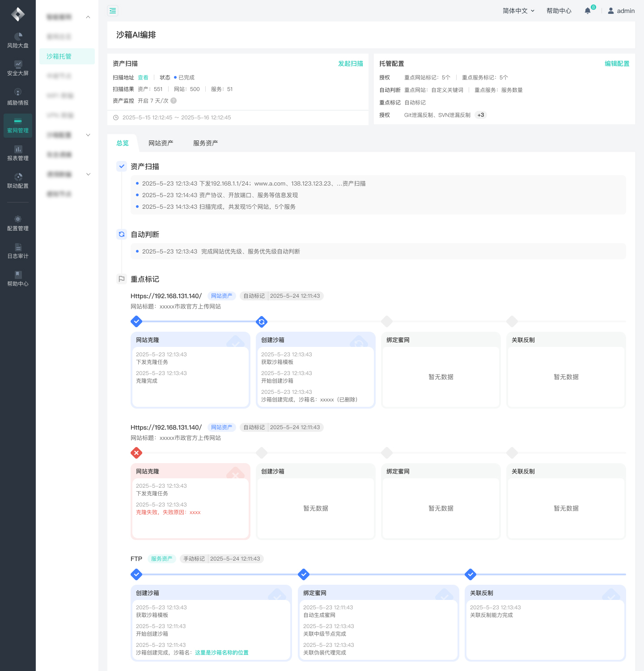Collapse the sidebar with the menu-fold icon
The height and width of the screenshot is (671, 644).
[113, 11]
